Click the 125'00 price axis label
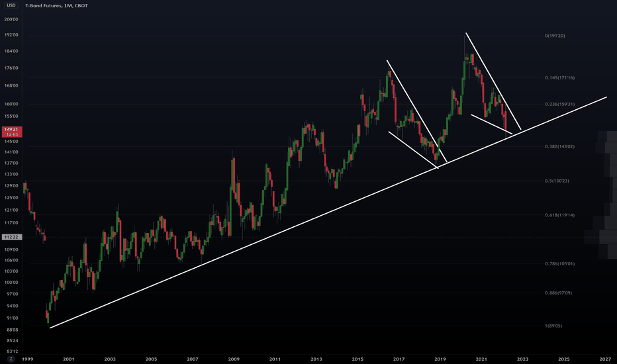617x364 pixels. tap(11, 198)
